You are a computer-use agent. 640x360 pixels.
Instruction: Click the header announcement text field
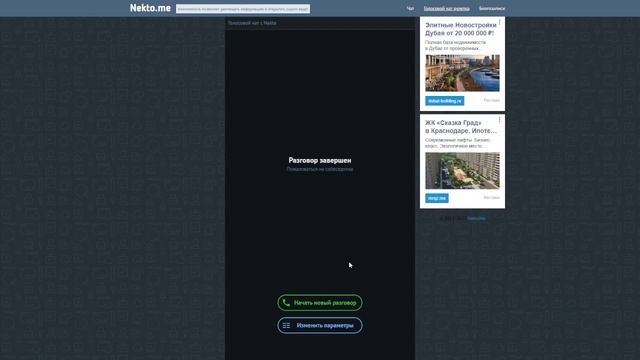click(x=243, y=9)
